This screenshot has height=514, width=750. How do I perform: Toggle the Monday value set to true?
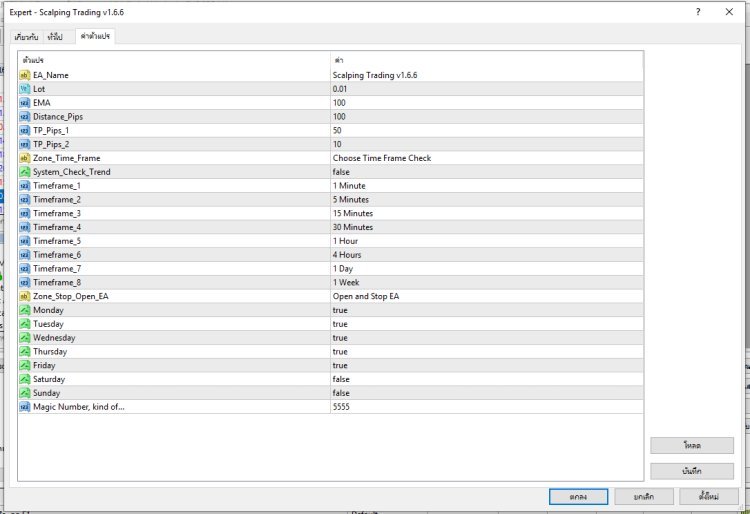click(x=340, y=310)
